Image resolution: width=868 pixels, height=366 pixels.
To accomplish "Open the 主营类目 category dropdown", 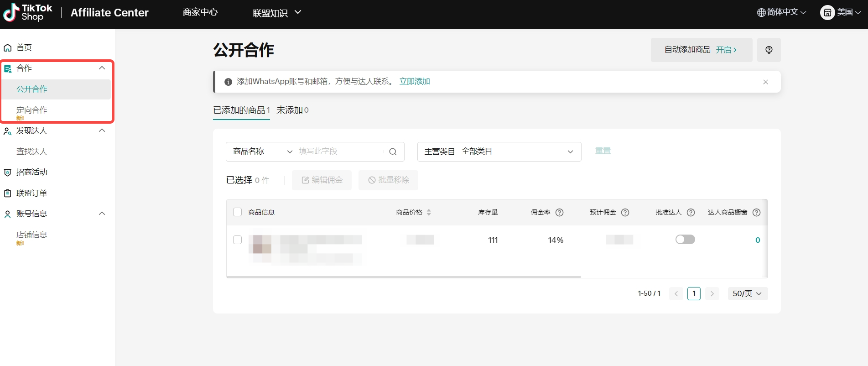I will (499, 152).
